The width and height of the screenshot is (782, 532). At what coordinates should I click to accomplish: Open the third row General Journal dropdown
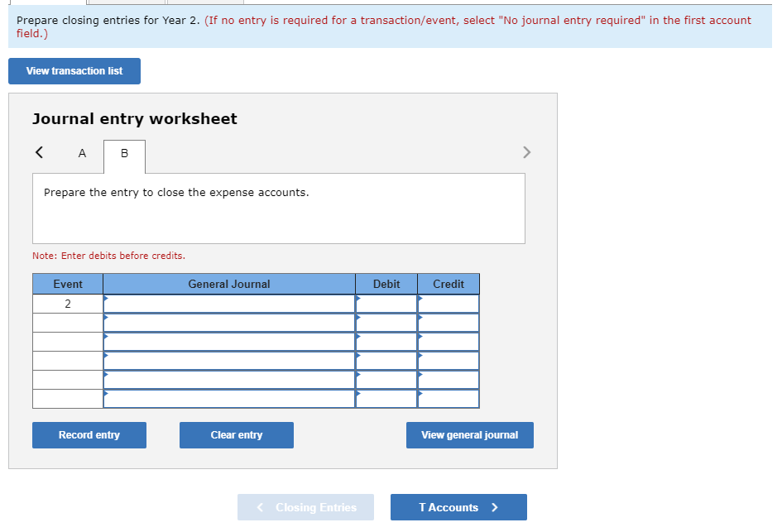coord(228,342)
